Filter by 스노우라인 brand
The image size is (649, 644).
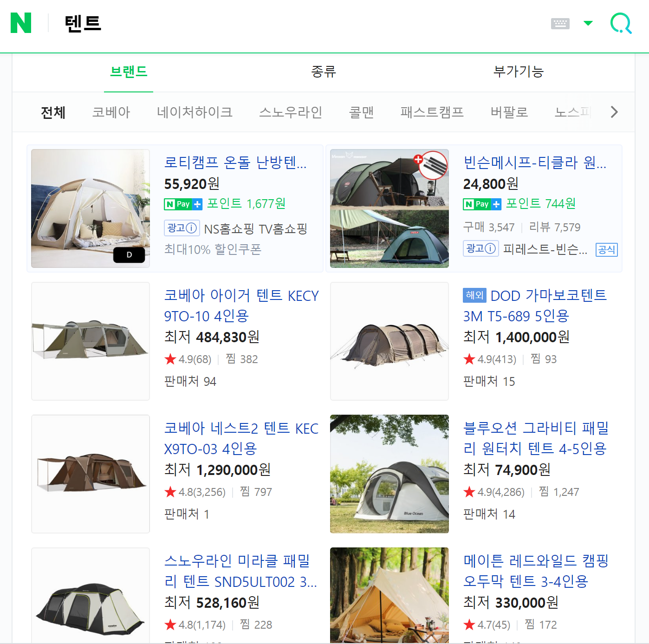click(x=291, y=112)
